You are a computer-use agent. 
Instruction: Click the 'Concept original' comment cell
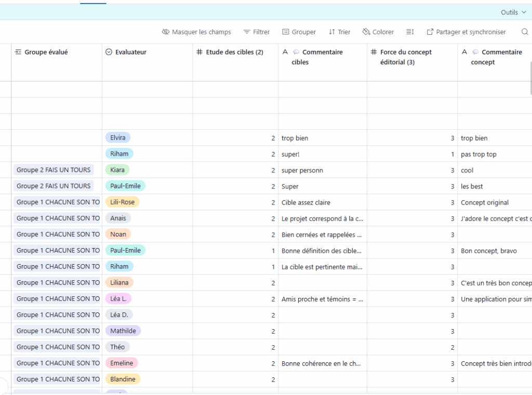pos(485,202)
